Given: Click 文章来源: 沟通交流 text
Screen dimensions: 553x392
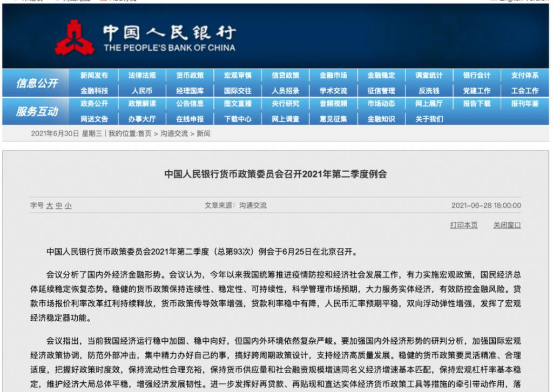Looking at the screenshot, I should [x=235, y=206].
